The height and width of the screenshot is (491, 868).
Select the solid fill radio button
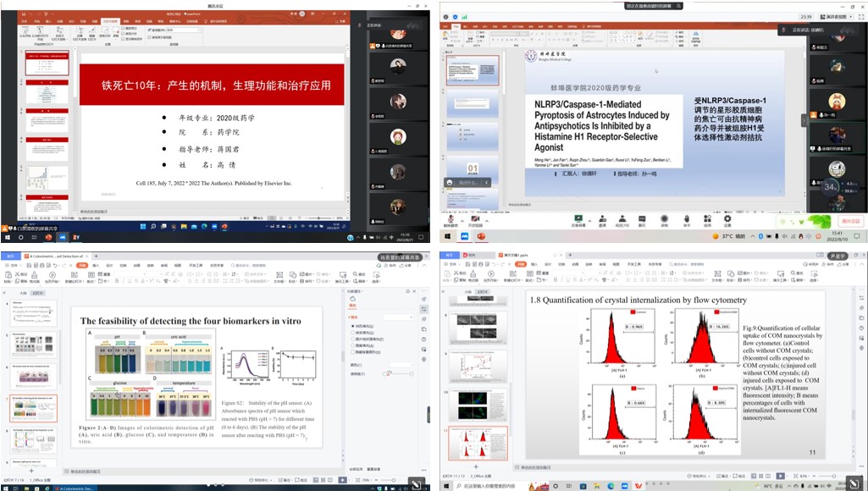pyautogui.click(x=352, y=325)
